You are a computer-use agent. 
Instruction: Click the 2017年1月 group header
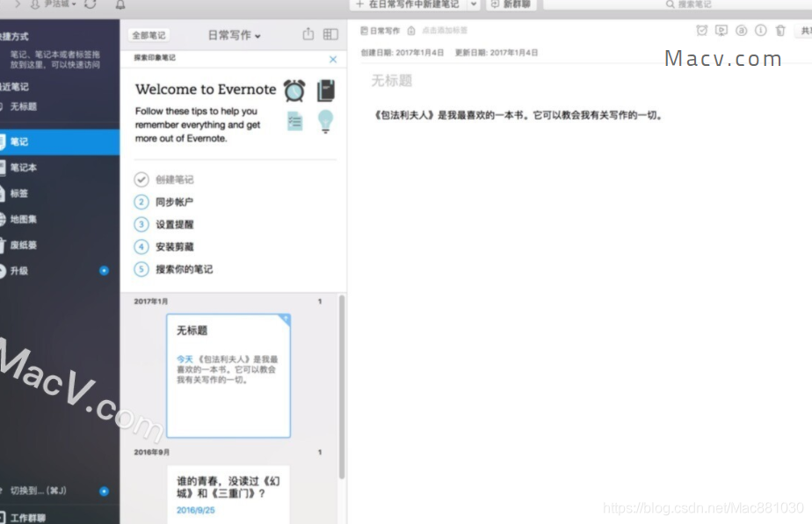click(150, 302)
